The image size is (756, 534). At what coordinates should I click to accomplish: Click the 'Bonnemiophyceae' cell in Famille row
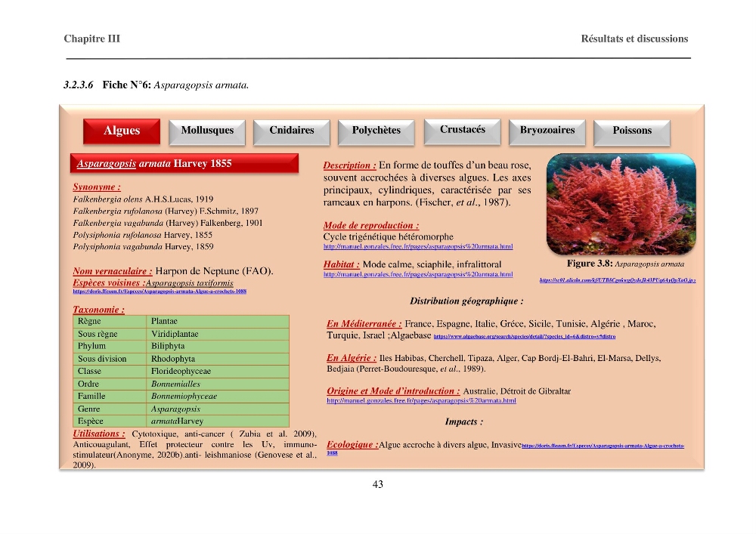click(x=218, y=397)
